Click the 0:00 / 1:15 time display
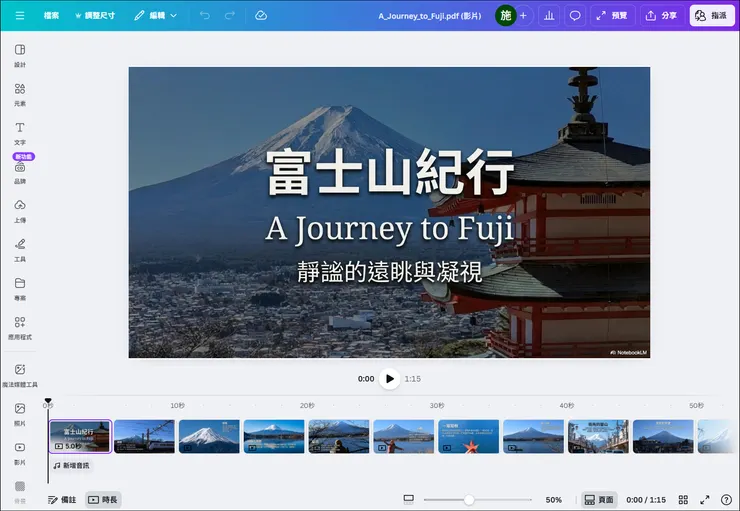Viewport: 740px width, 511px height. (646, 500)
